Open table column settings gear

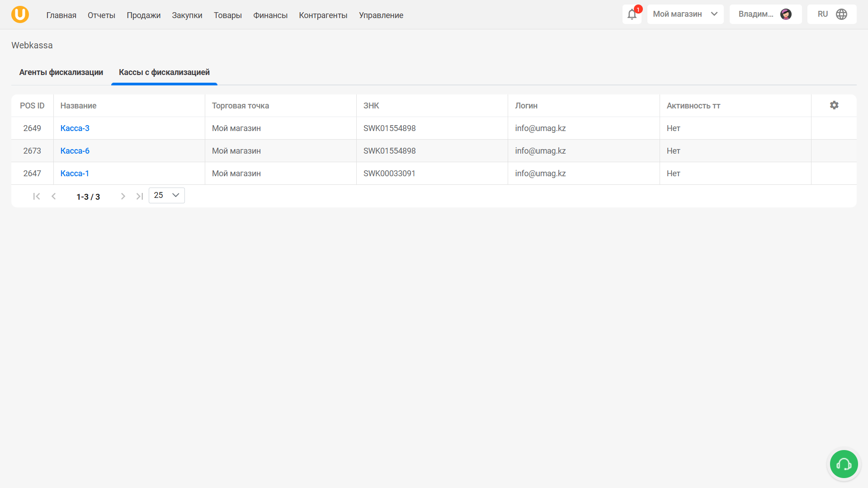(834, 105)
